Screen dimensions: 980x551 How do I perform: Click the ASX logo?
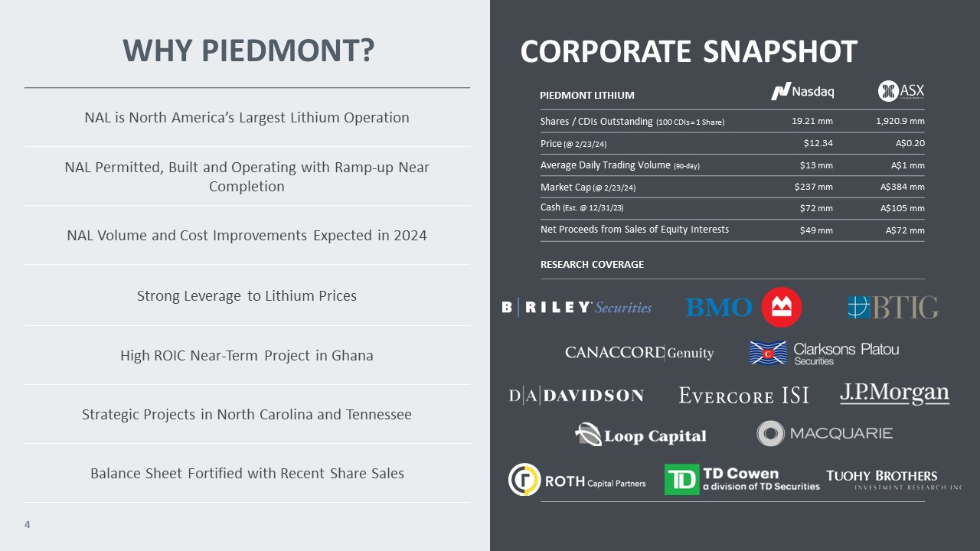point(901,91)
